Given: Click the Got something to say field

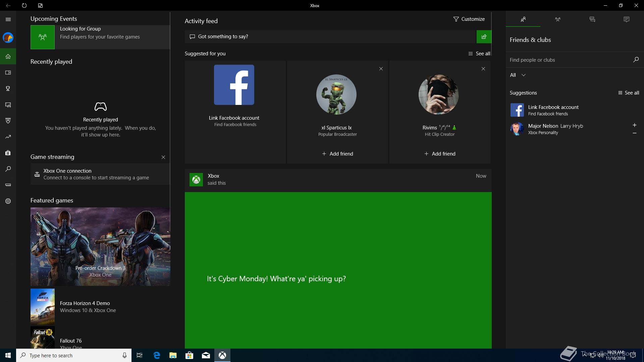Looking at the screenshot, I should (x=330, y=37).
